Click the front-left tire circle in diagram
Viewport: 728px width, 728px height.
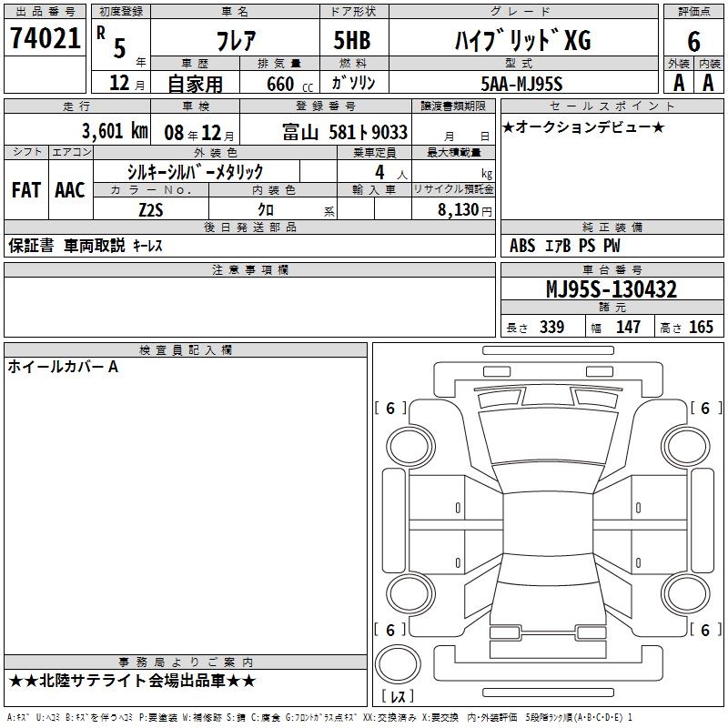click(409, 447)
